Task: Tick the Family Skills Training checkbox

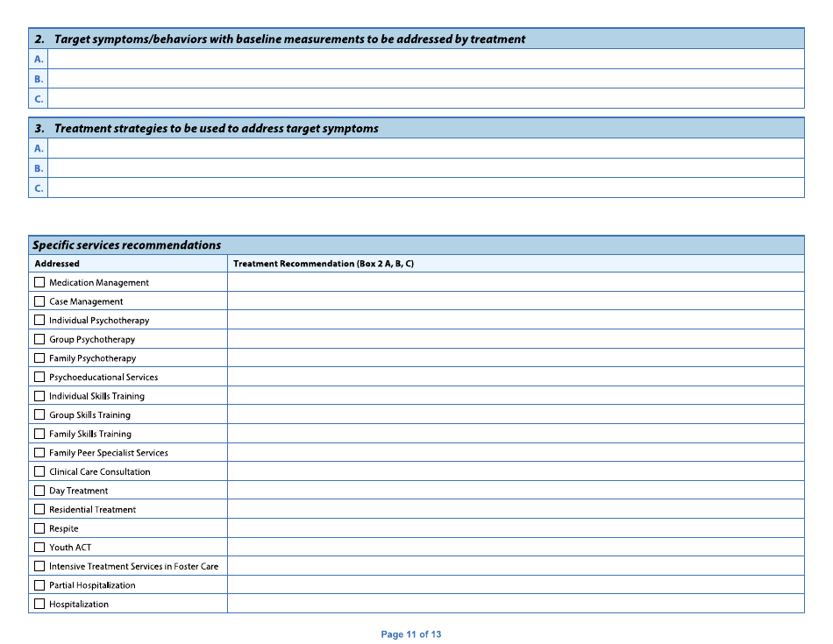Action: click(x=39, y=433)
